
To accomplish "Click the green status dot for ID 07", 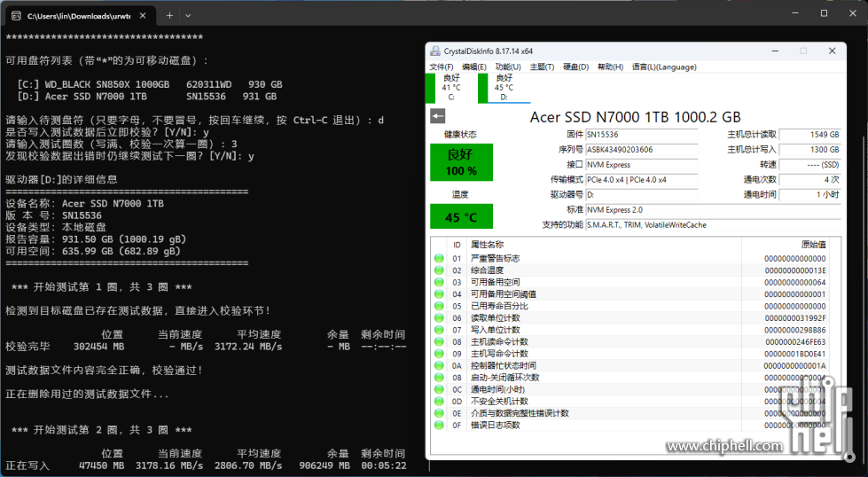I will pyautogui.click(x=439, y=330).
